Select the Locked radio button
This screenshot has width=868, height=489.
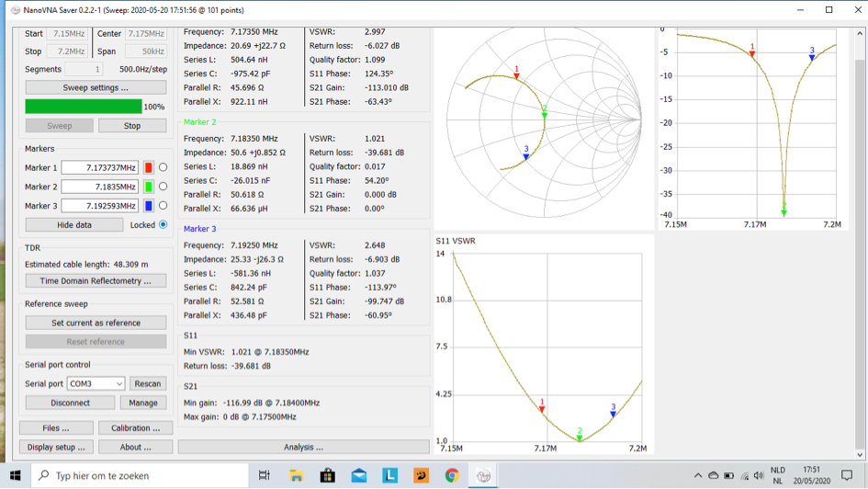(x=163, y=225)
